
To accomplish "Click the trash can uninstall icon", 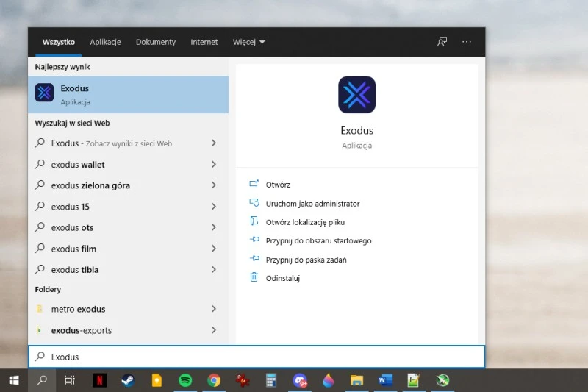I will 254,277.
